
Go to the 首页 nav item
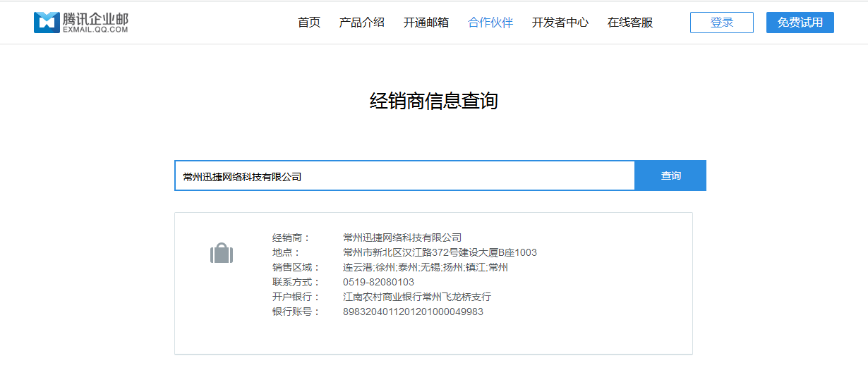(309, 23)
